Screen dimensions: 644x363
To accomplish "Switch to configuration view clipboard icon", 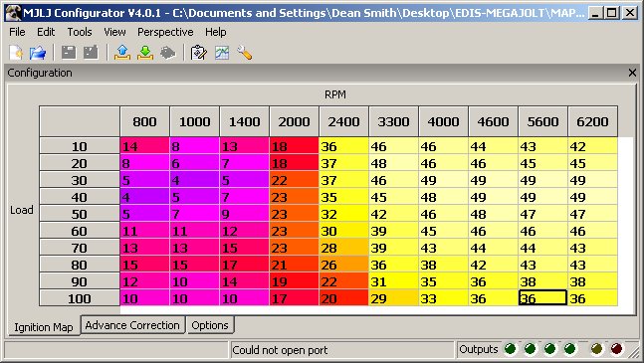I will (x=199, y=53).
